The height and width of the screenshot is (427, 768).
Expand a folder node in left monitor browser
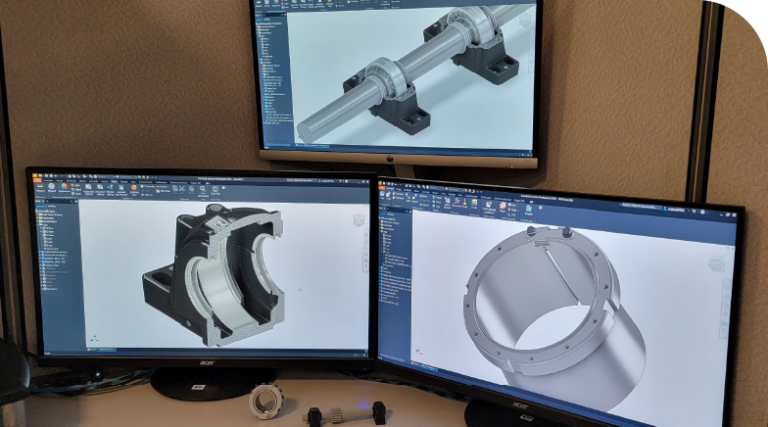click(x=43, y=222)
